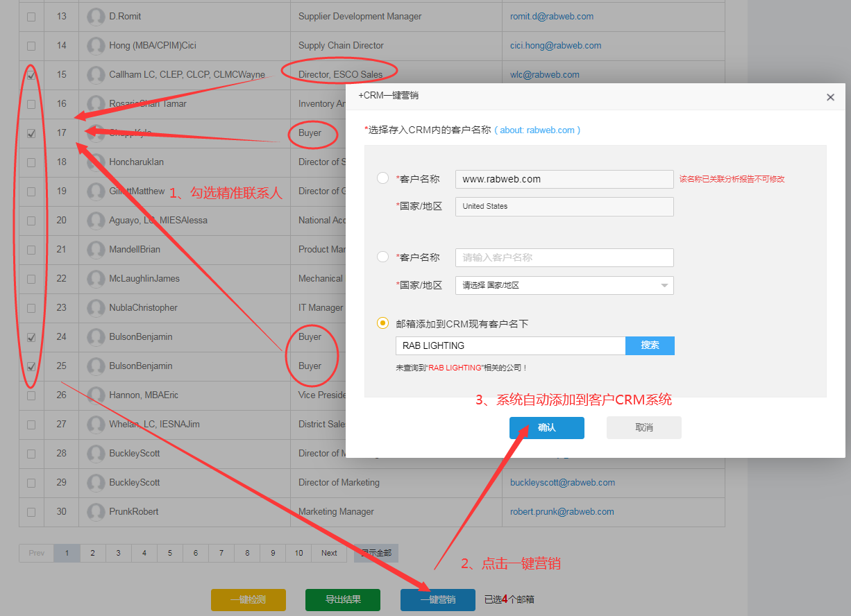The image size is (851, 616).
Task: Click the about: rabweb.com link
Action: [x=537, y=130]
